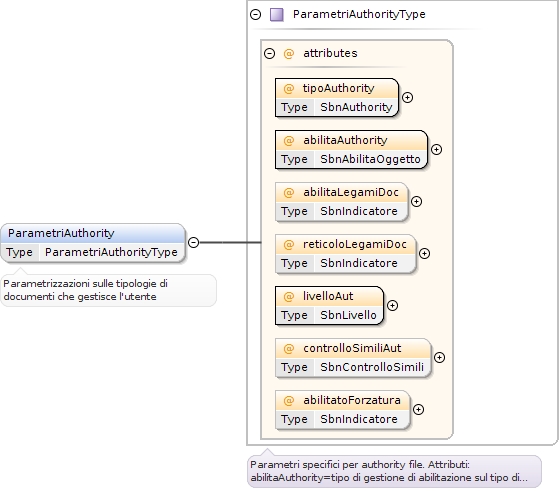The width and height of the screenshot is (560, 491).
Task: Click the @ icon of abilitaLegamiDoc
Action: click(x=289, y=192)
